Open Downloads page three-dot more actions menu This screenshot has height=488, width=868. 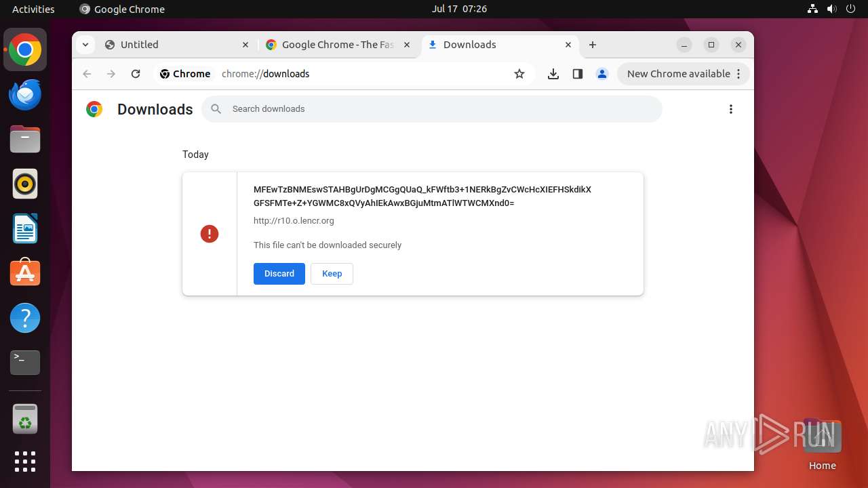tap(731, 109)
